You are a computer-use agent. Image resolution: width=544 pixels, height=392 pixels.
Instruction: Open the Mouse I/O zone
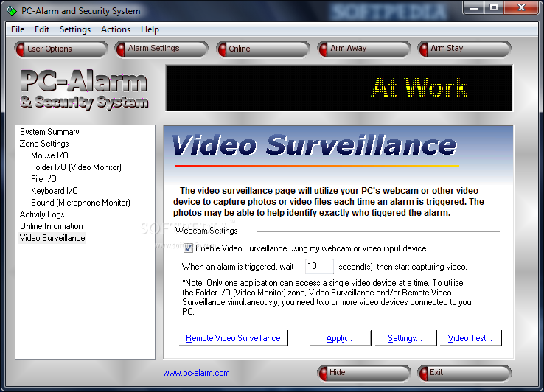49,155
